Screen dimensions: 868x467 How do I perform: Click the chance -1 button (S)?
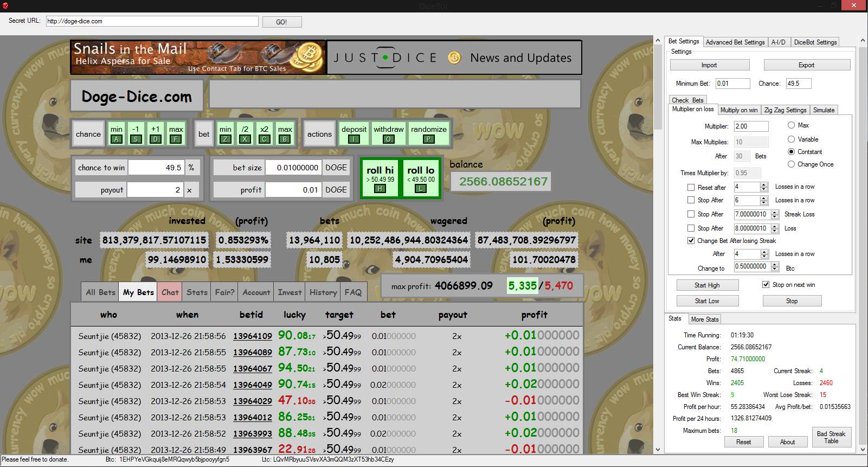(x=136, y=134)
